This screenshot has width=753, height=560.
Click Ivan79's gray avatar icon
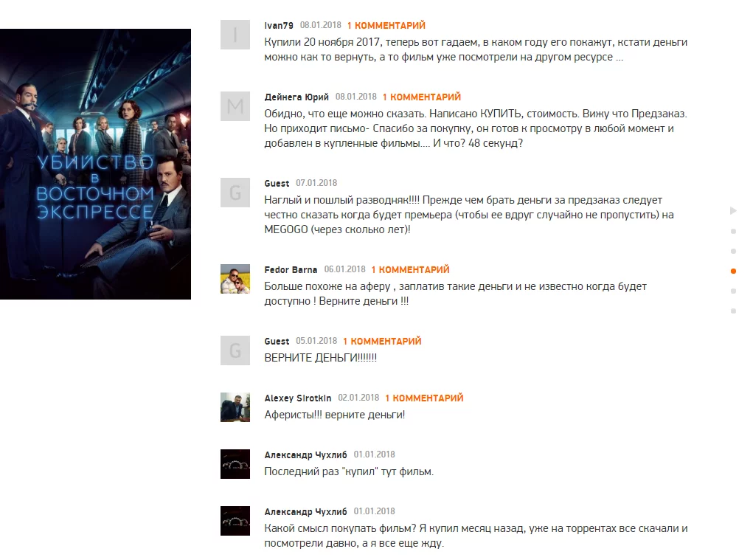coord(235,35)
